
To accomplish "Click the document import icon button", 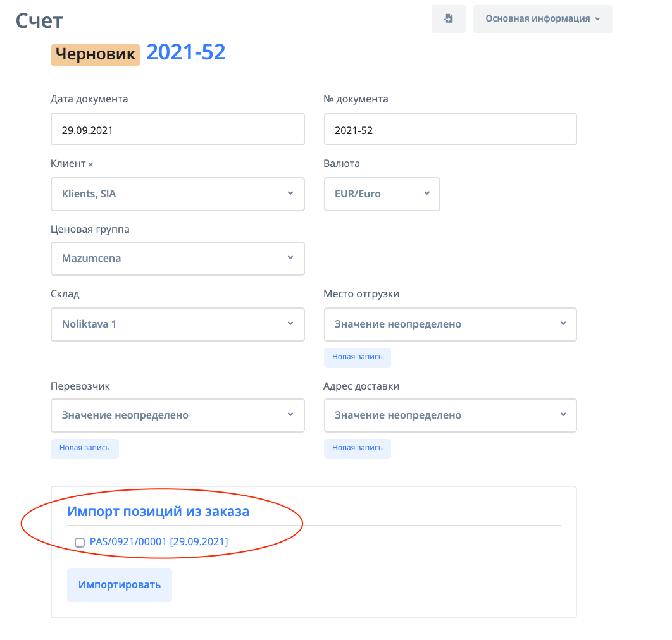I will tap(448, 19).
